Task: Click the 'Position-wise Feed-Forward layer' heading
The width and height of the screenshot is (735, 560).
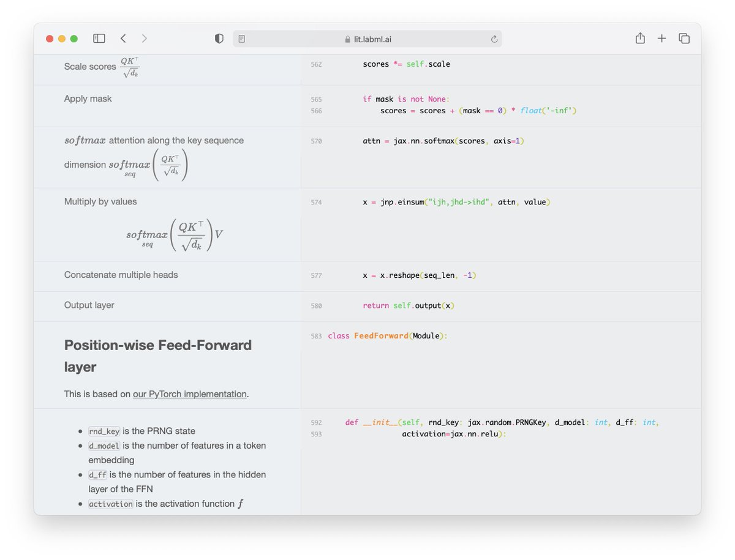Action: 158,356
